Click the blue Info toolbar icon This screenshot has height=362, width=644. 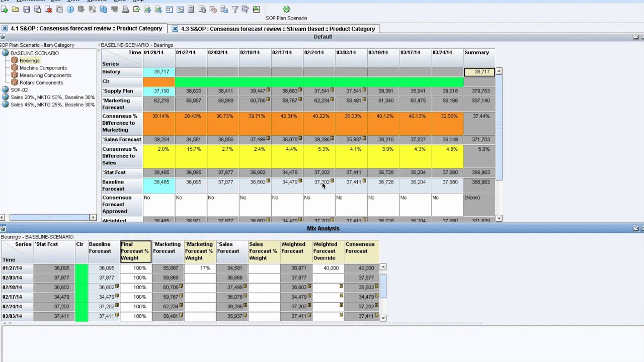(70, 9)
